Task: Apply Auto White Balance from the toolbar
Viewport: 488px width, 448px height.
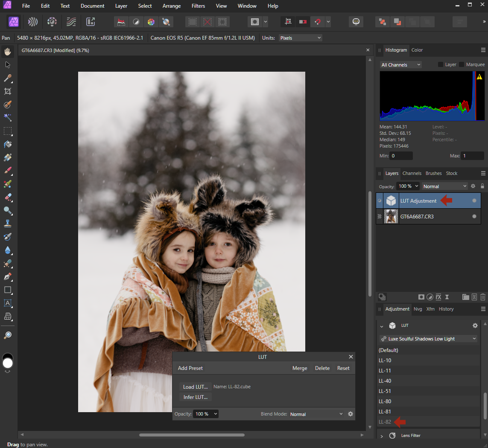Action: pos(166,22)
